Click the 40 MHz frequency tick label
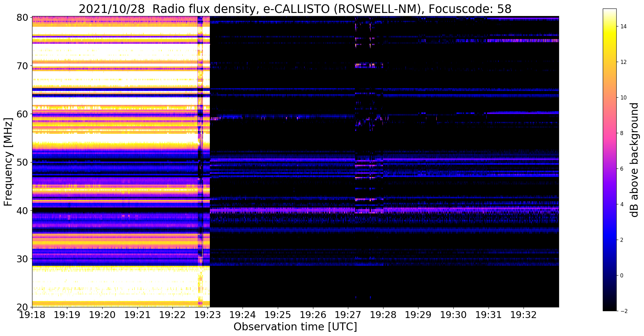Image resolution: width=644 pixels, height=336 pixels. [22, 210]
